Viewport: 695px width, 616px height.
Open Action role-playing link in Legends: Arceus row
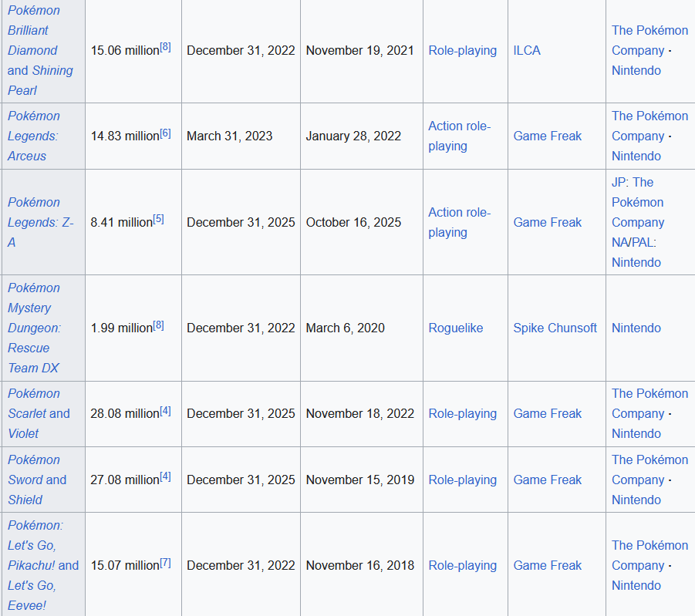click(x=459, y=136)
